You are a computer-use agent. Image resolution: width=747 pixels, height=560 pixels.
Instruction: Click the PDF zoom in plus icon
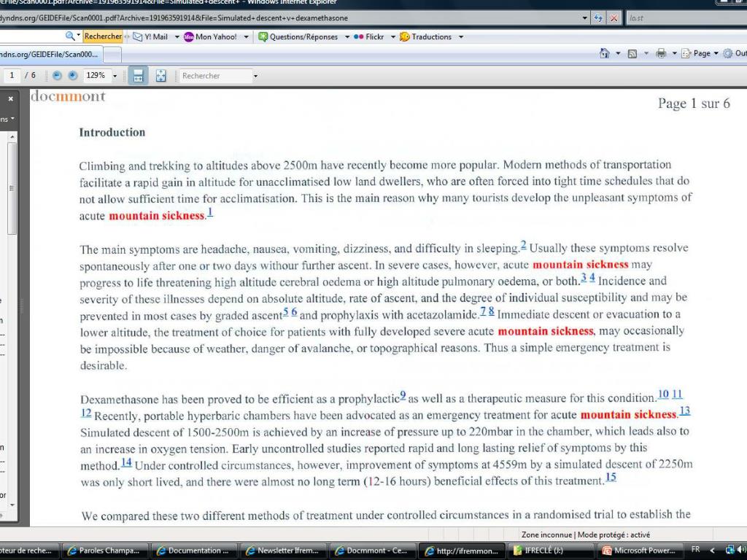[x=72, y=75]
